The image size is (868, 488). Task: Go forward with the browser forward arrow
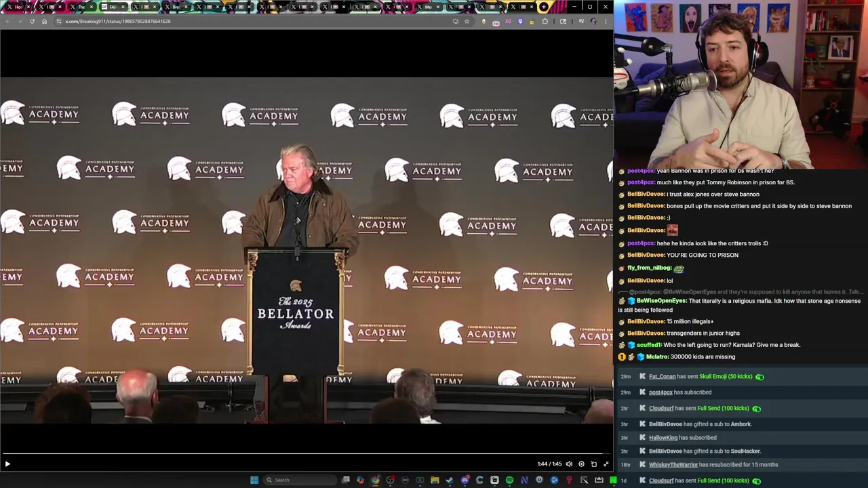(x=20, y=21)
